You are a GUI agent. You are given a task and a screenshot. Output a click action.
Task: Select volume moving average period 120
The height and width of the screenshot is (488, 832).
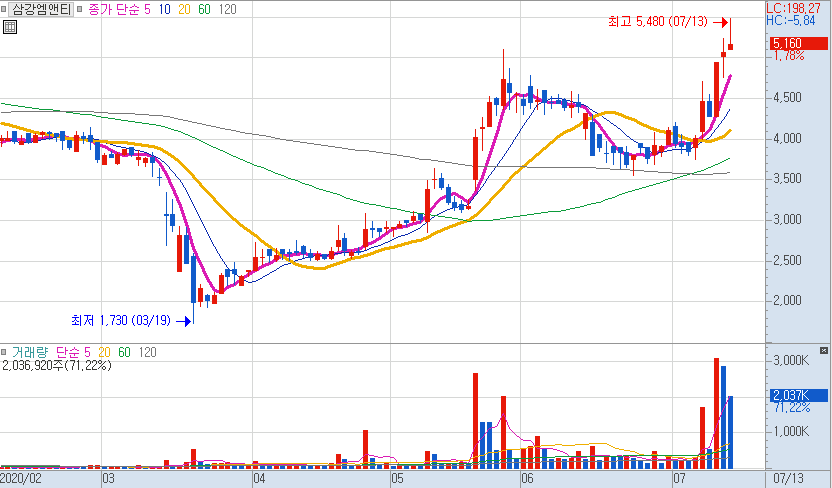point(148,352)
